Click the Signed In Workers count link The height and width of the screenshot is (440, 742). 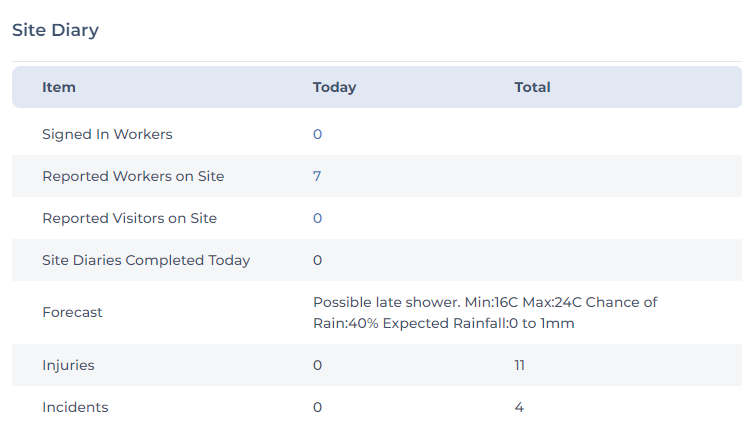pyautogui.click(x=317, y=134)
